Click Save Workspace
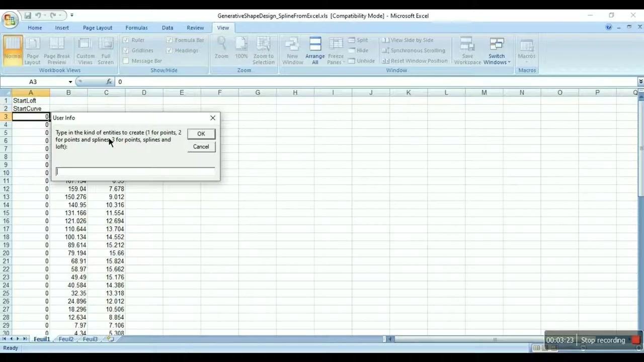Viewport: 644px width, 362px height. pos(467,51)
